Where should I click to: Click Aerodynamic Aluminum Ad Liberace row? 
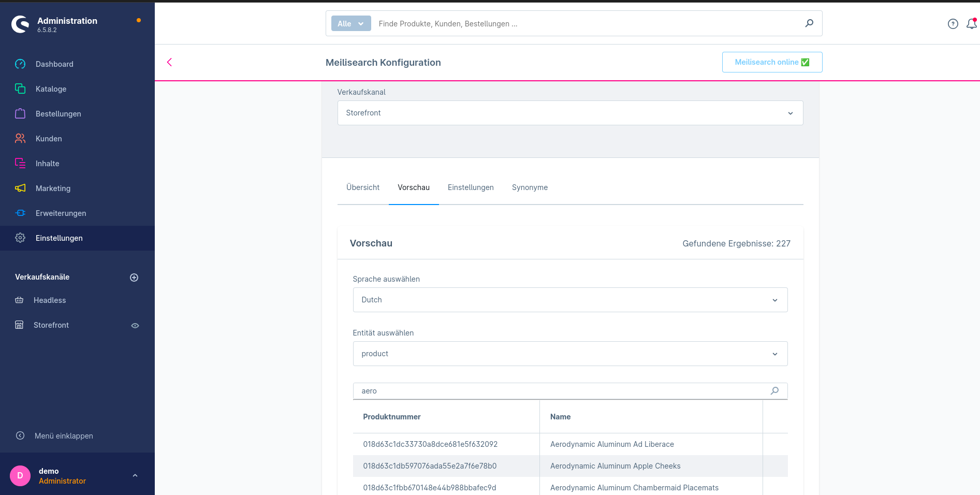[x=612, y=444]
